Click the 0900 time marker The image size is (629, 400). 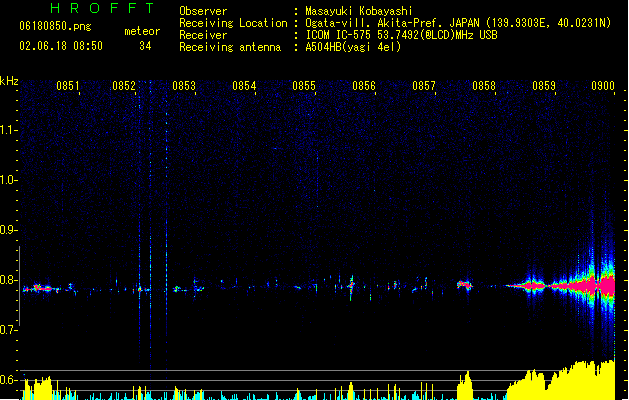click(x=603, y=85)
